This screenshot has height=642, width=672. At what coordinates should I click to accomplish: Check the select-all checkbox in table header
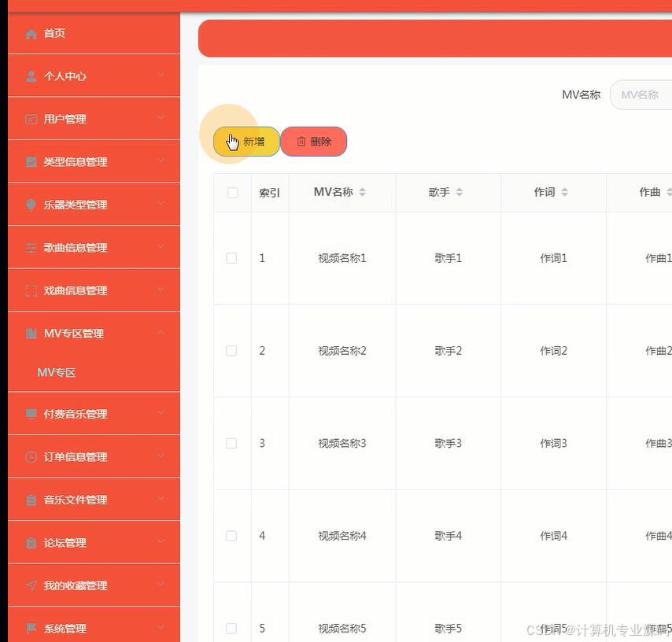pos(231,192)
